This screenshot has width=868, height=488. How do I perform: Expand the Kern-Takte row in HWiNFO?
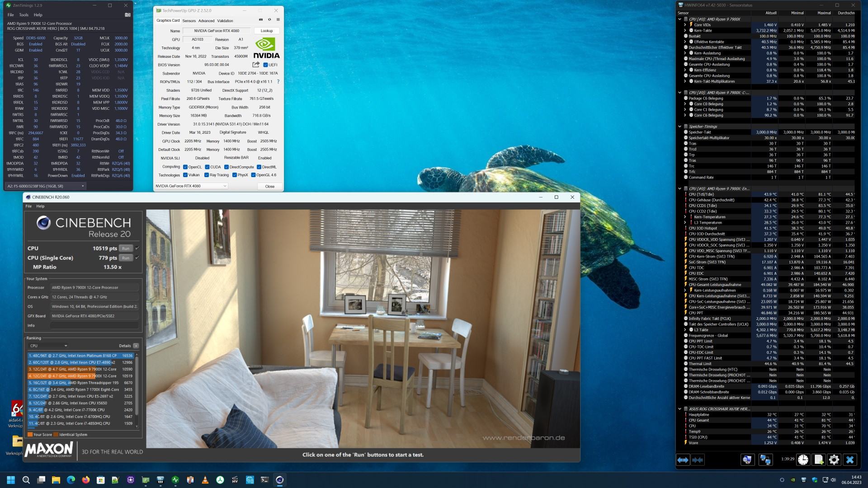685,30
